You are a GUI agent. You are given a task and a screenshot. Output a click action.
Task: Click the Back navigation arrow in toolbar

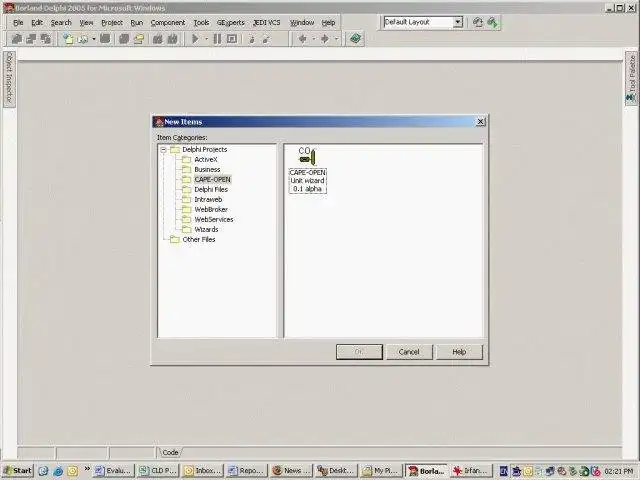[303, 39]
